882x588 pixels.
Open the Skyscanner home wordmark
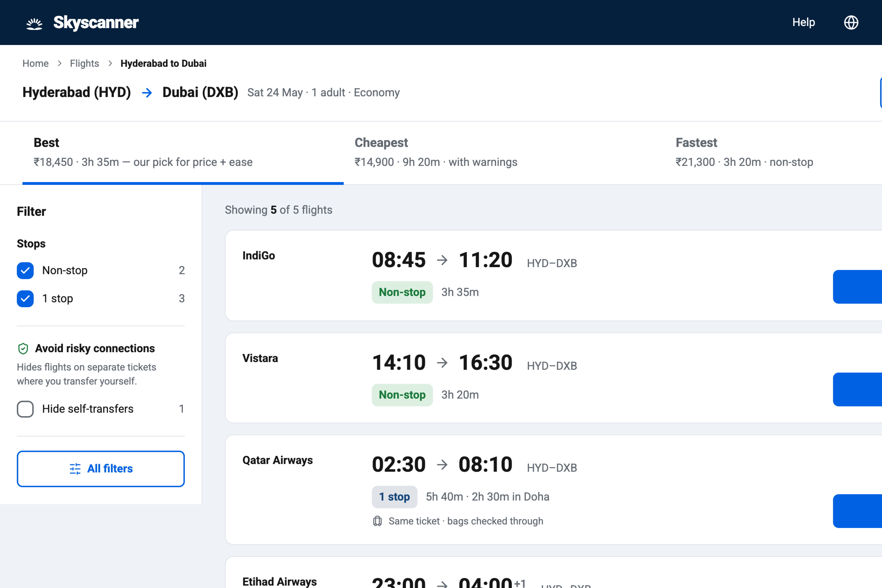click(x=96, y=22)
